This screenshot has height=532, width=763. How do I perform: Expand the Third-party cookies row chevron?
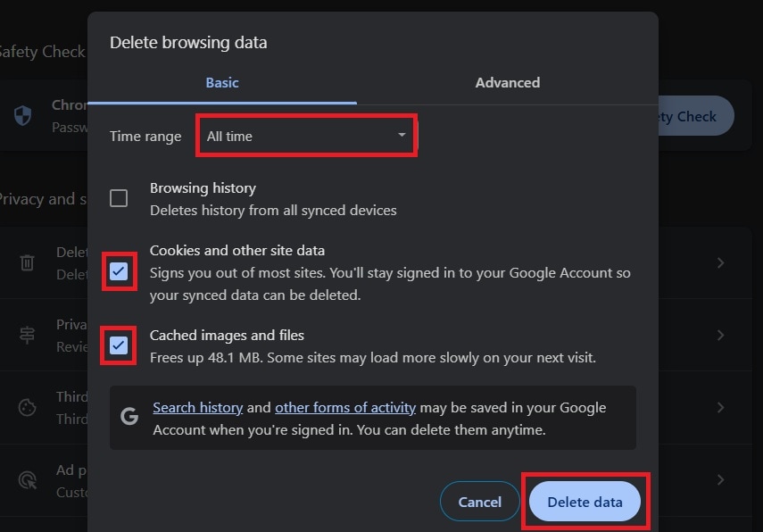[721, 407]
